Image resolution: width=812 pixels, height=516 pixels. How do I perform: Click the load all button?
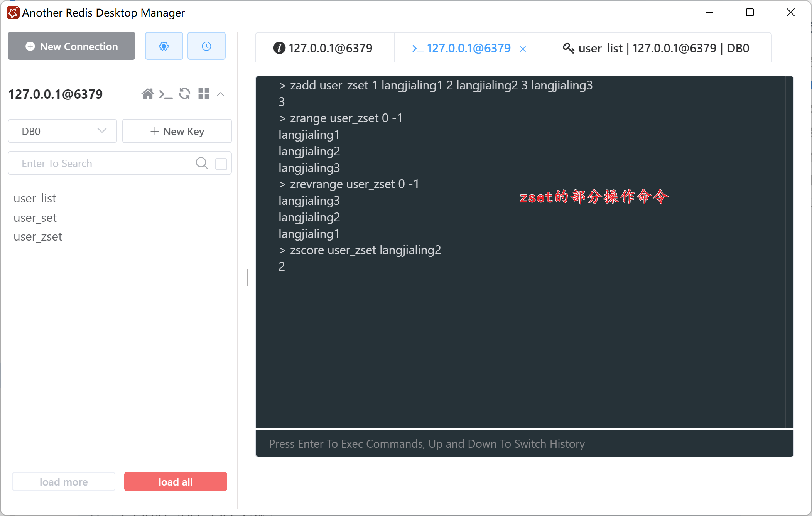pyautogui.click(x=176, y=482)
